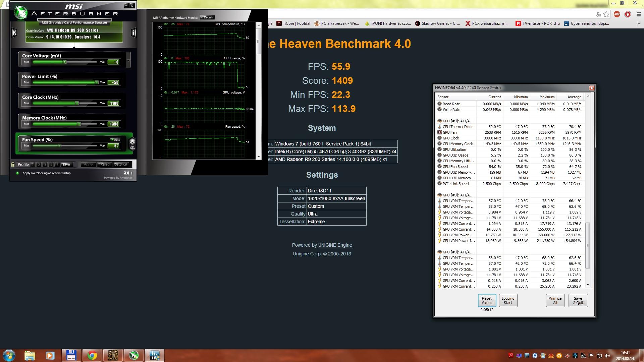The width and height of the screenshot is (644, 362).
Task: Click Apply button in Afterburner
Action: point(89,164)
